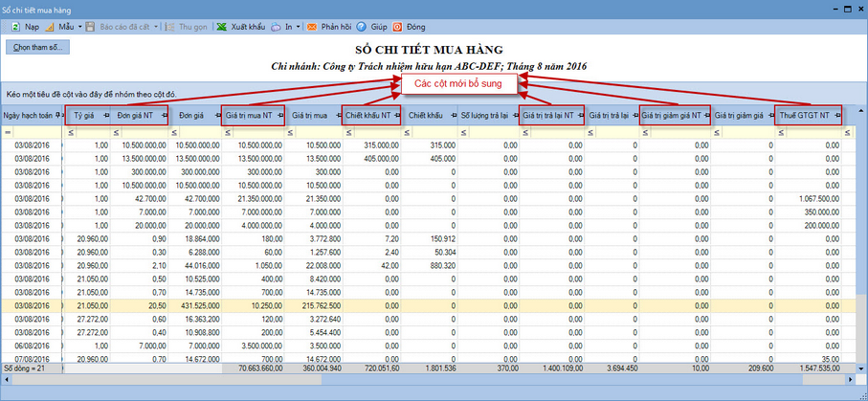Viewport: 868px width, 401px height.
Task: Pin the Giá trị trả lại NT column
Action: (x=580, y=115)
